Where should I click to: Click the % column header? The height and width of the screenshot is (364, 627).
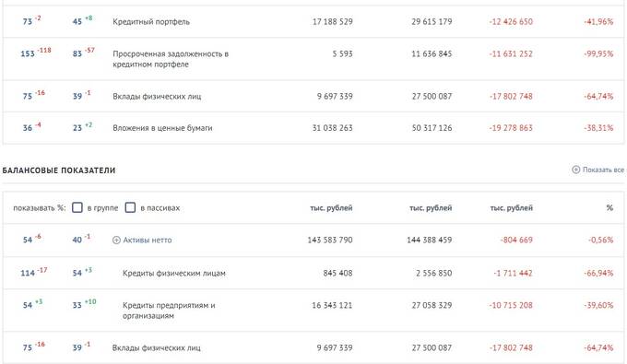(609, 207)
